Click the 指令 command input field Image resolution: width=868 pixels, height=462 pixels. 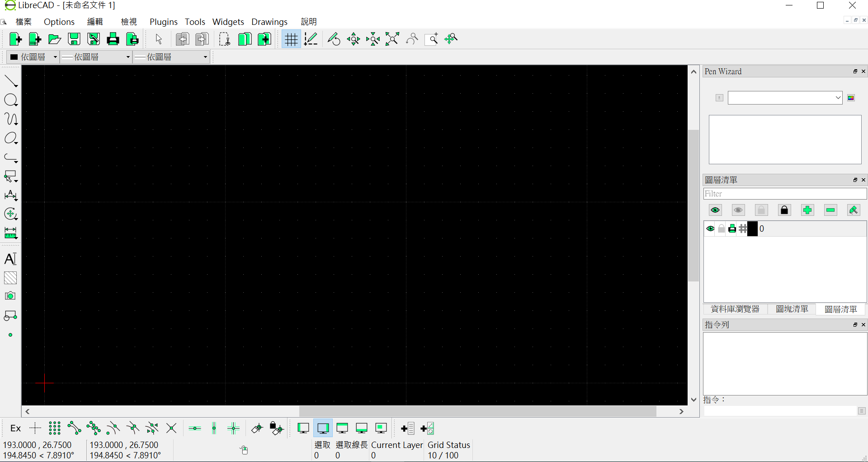(780, 411)
